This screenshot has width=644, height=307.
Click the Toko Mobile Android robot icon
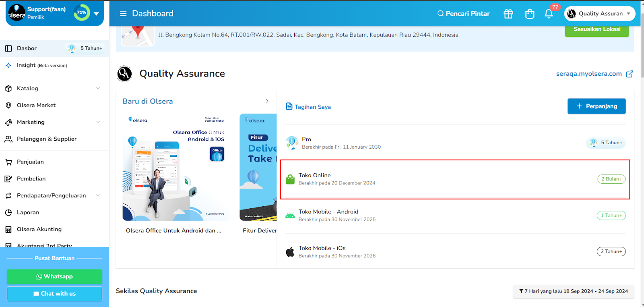(x=290, y=216)
